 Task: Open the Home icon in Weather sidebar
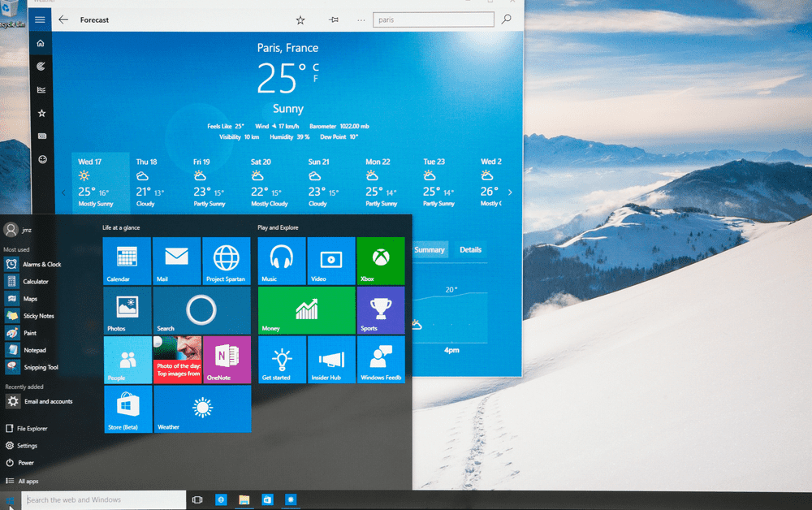(x=41, y=43)
